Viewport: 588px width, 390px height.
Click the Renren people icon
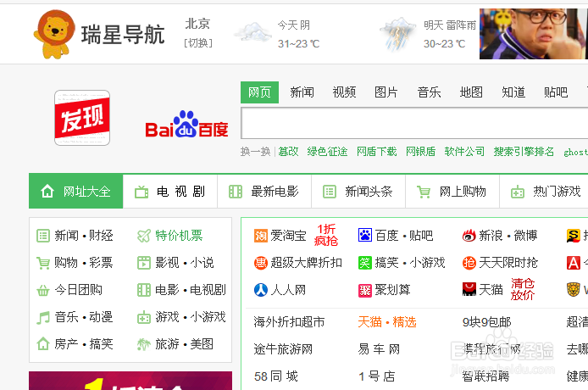point(261,290)
